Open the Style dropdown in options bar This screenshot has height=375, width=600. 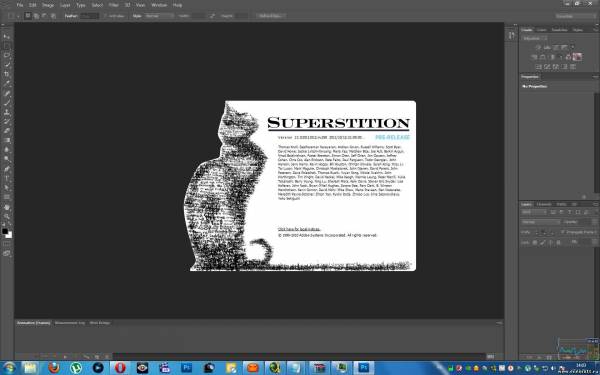pos(159,16)
